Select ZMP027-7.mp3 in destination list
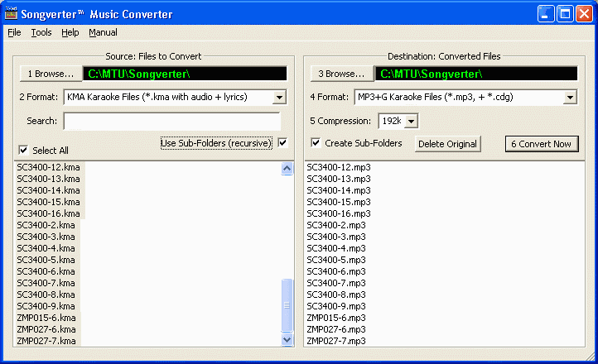The width and height of the screenshot is (598, 364). pos(336,341)
